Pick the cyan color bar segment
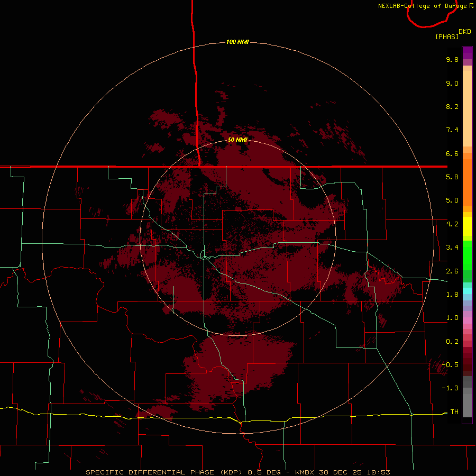Viewport: 476px width, 476px height. point(467,291)
